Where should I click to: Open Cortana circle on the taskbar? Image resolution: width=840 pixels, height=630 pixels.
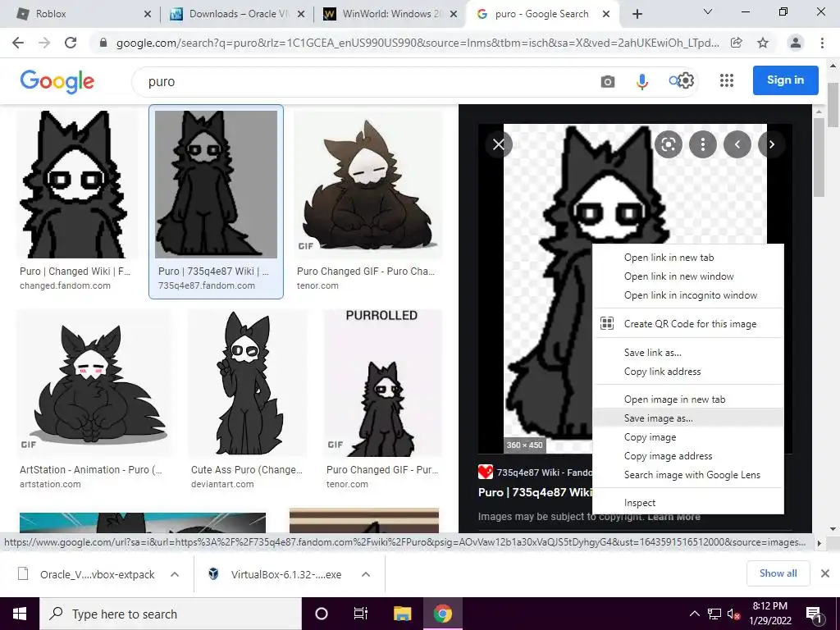coord(321,614)
